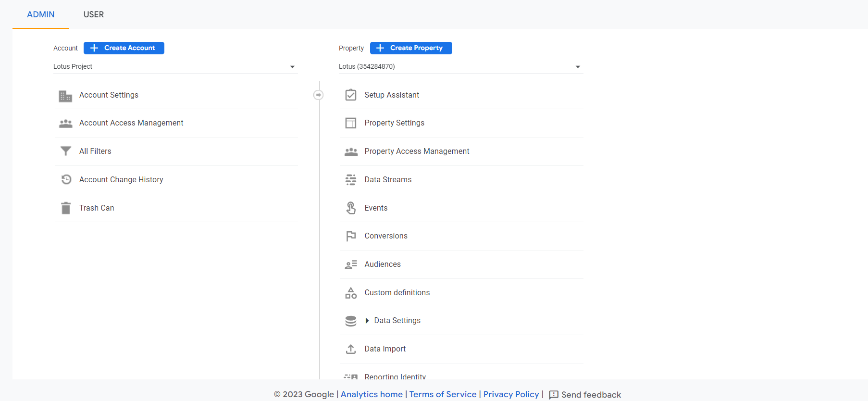Screen dimensions: 868x401
Task: Click the Property Settings layout icon
Action: point(351,123)
